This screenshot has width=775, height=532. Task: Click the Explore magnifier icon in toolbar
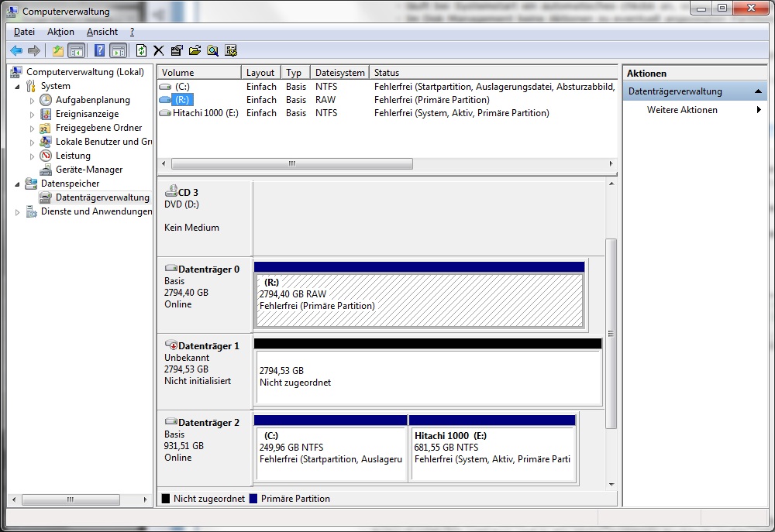[212, 50]
